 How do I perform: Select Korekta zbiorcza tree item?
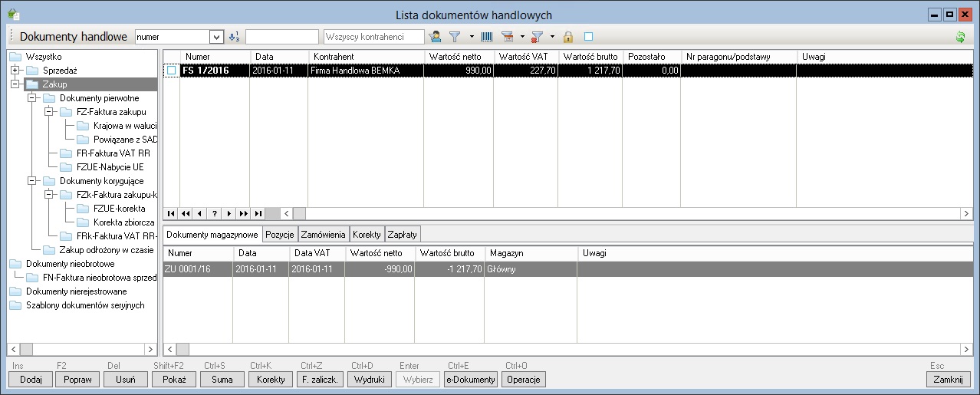coord(124,222)
